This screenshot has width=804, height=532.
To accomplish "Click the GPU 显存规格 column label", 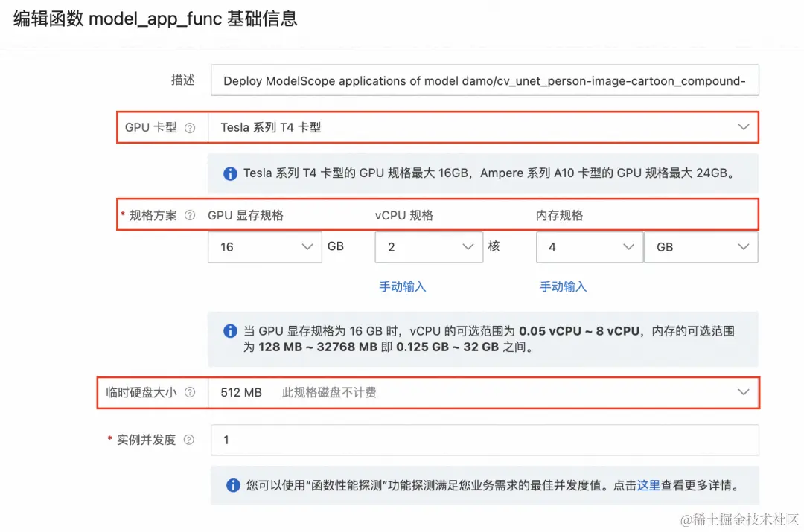I will 246,215.
